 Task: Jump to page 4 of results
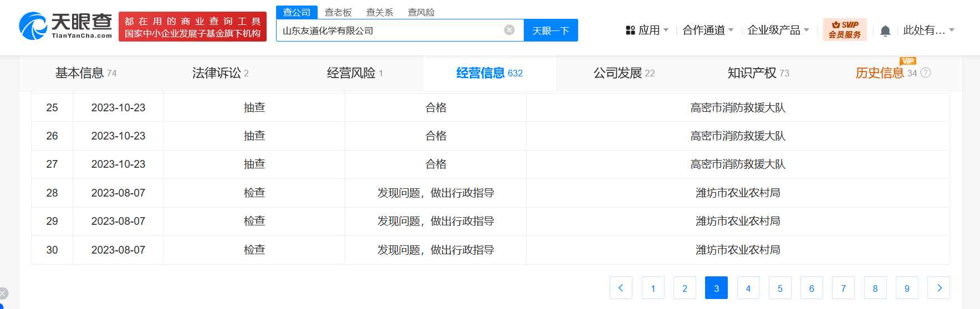click(748, 288)
